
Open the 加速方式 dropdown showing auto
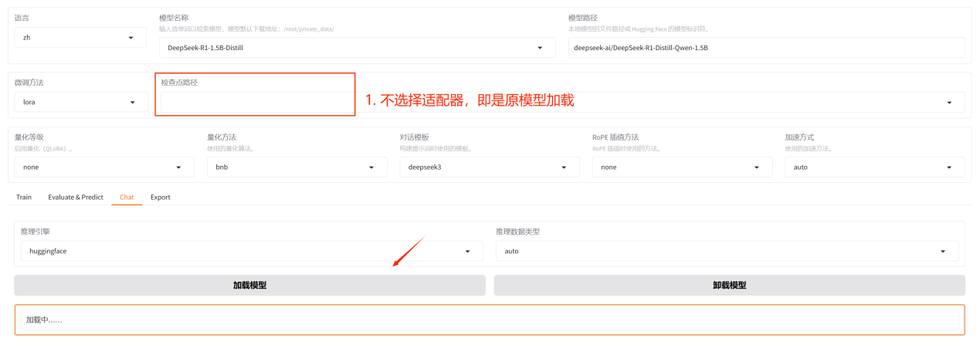(873, 167)
